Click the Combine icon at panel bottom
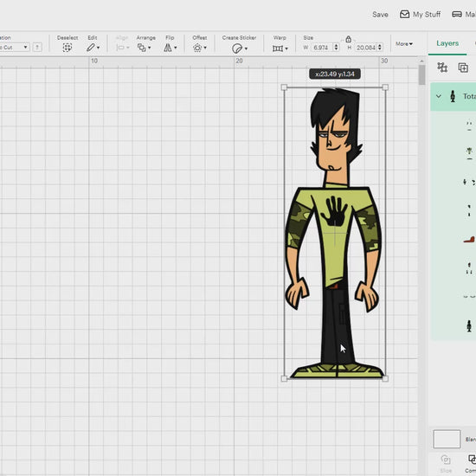 point(472,460)
